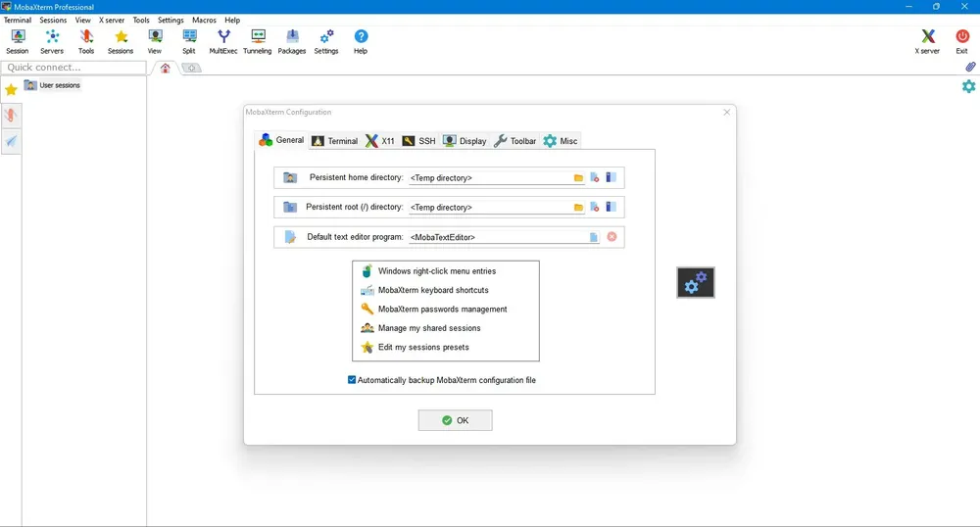The image size is (980, 527).
Task: Switch to the X11 configuration tab
Action: [x=380, y=141]
